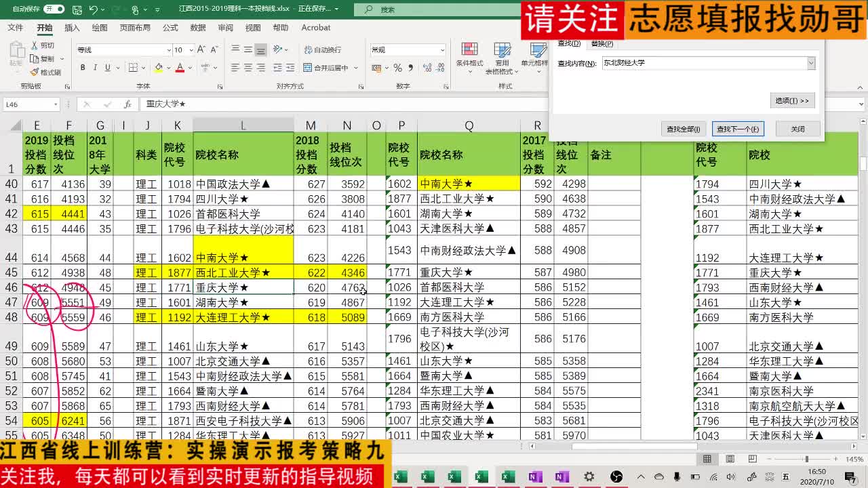Click the 查找全部(I) button
868x488 pixels.
click(684, 129)
